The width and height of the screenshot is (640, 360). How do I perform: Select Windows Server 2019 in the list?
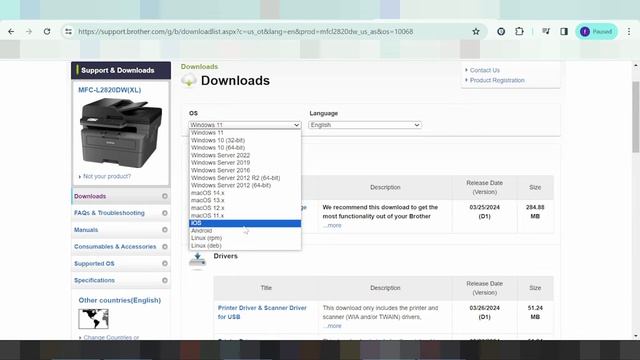point(245,162)
